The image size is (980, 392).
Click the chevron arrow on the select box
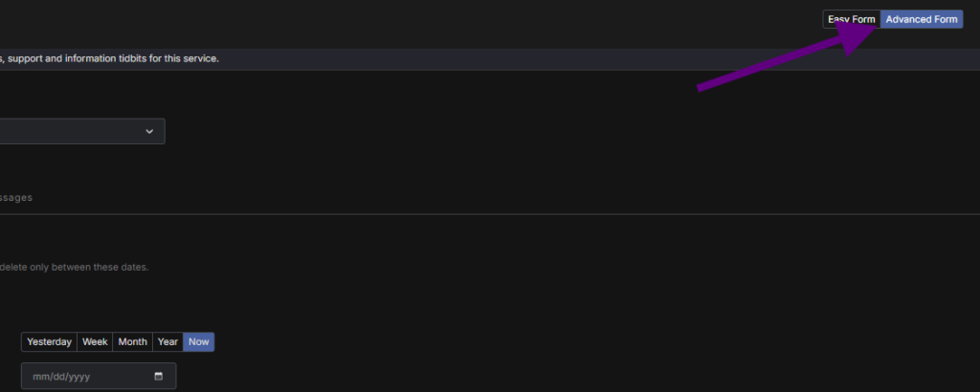[149, 131]
